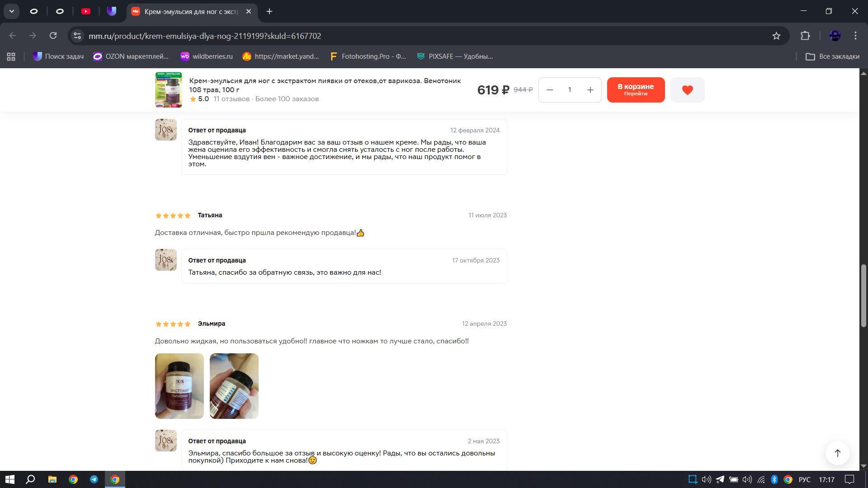Open Telegram from the taskbar

pos(94,479)
